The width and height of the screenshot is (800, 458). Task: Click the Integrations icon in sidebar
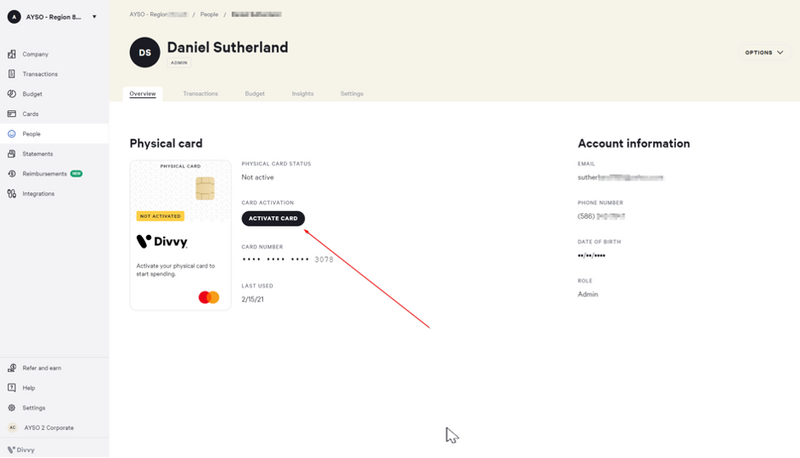pyautogui.click(x=12, y=194)
